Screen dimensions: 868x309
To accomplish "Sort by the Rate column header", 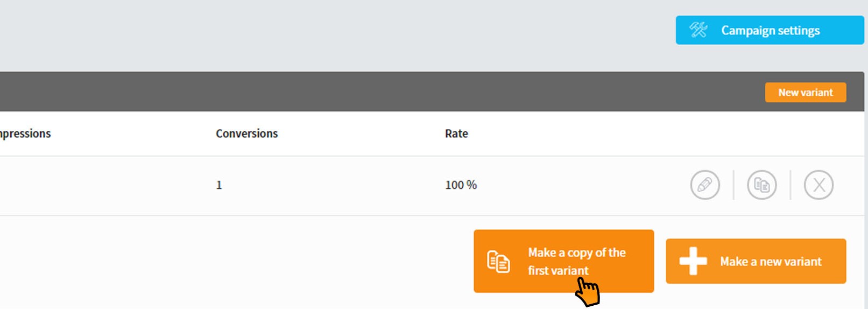I will click(x=456, y=134).
